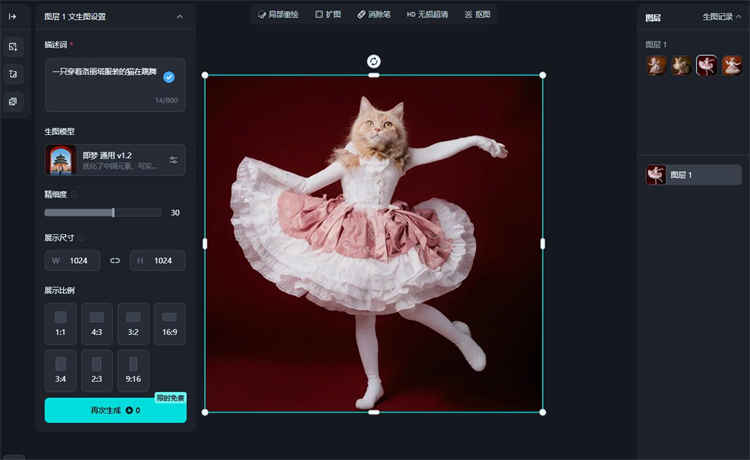Viewport: 750px width, 460px height.
Task: Select the third highlighted generated thumbnail
Action: point(706,66)
